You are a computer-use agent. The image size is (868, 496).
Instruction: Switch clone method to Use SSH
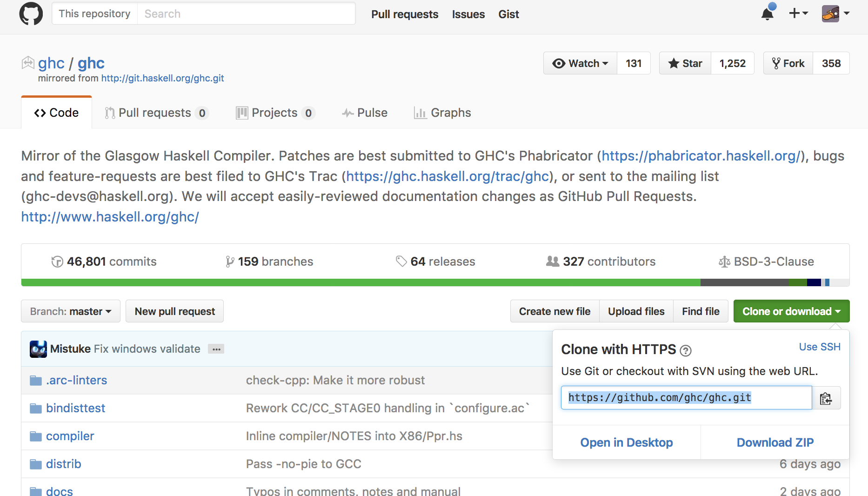point(820,347)
